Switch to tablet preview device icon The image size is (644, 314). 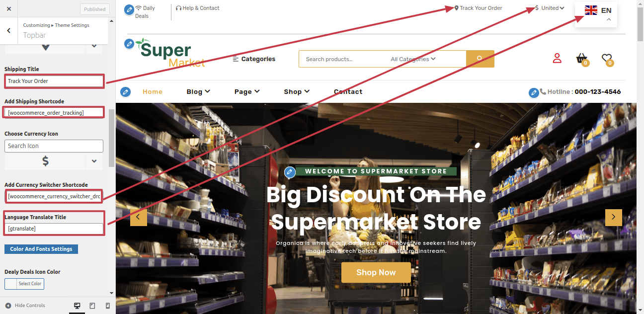click(x=92, y=306)
